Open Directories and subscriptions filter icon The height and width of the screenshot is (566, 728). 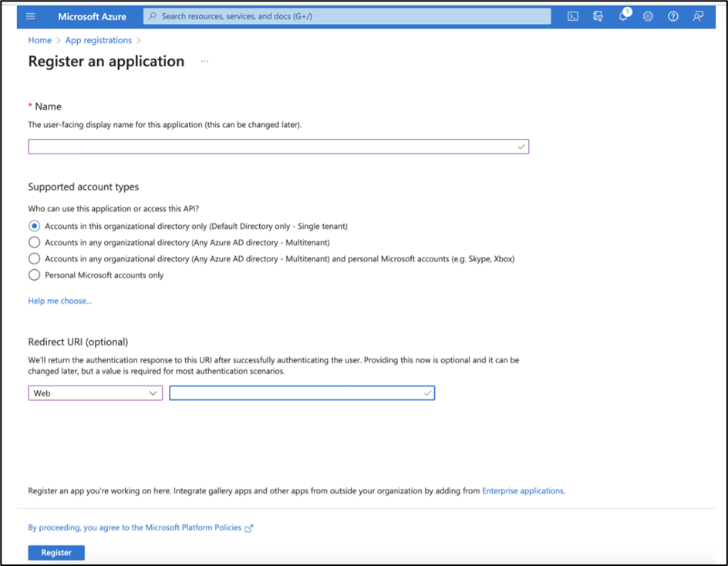coord(598,16)
